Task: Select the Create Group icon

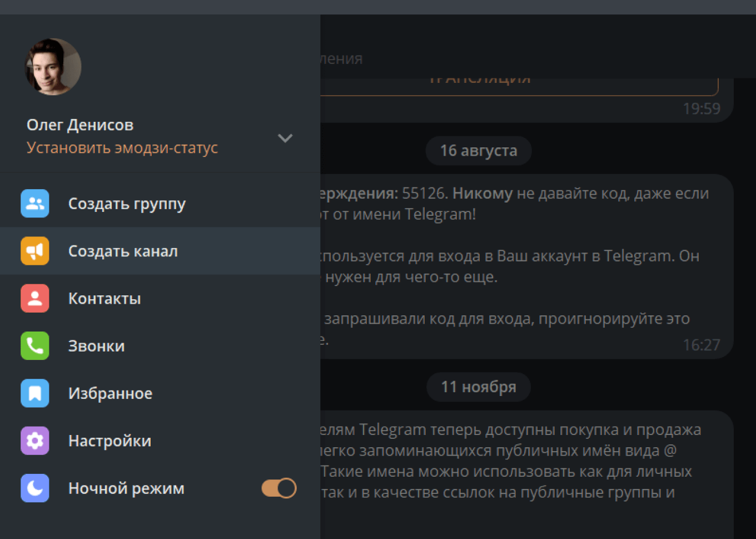Action: pos(34,204)
